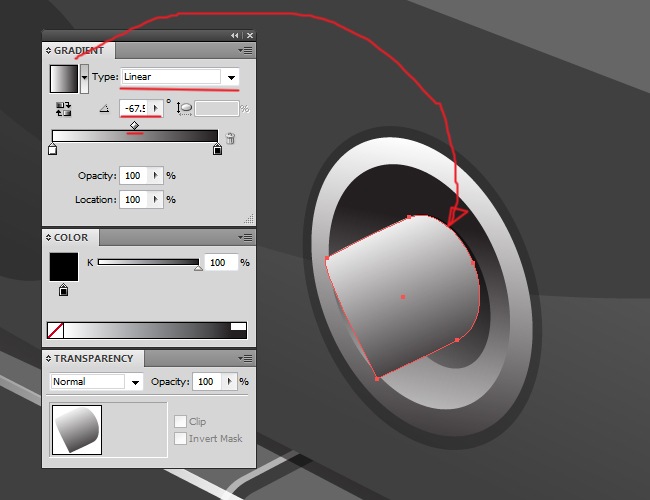Select the black gradient stop
Image resolution: width=650 pixels, height=500 pixels.
(x=217, y=149)
